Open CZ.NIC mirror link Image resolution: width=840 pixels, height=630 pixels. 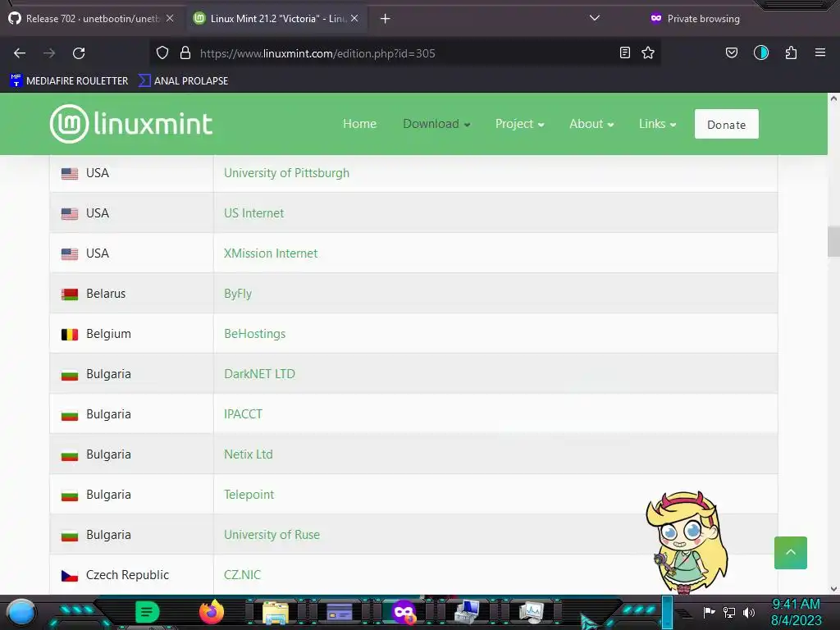(x=242, y=575)
